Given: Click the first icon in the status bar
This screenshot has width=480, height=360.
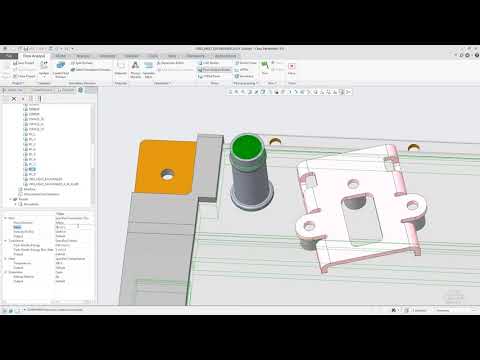Looking at the screenshot, I should 4,310.
